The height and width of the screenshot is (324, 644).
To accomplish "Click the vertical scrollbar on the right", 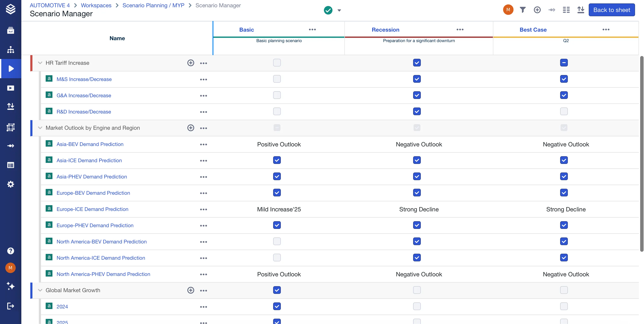I will click(x=641, y=154).
